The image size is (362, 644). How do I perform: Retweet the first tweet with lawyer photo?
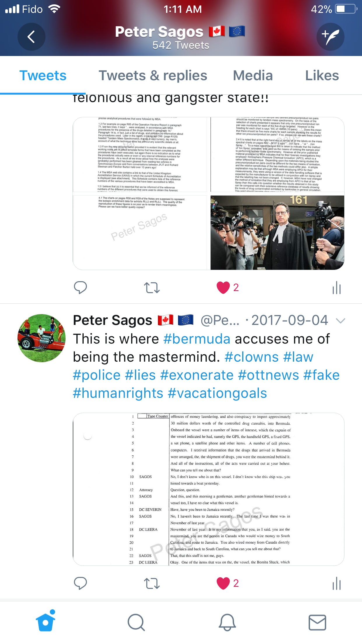coord(152,288)
